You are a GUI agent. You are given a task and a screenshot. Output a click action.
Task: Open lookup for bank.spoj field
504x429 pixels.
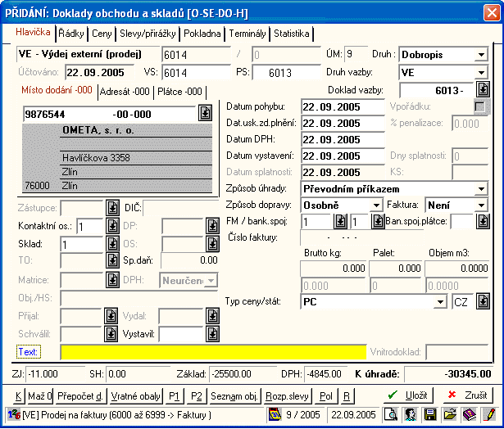(x=378, y=221)
